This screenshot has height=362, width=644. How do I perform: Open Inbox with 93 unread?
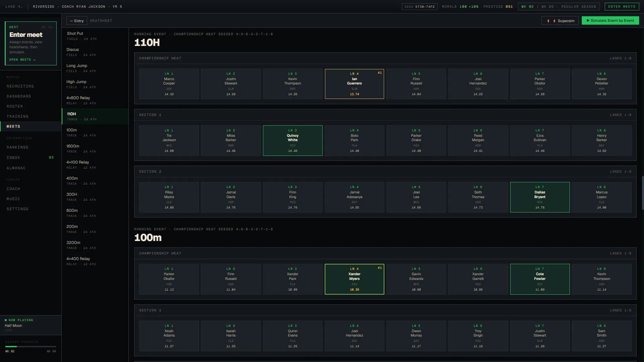click(31, 158)
